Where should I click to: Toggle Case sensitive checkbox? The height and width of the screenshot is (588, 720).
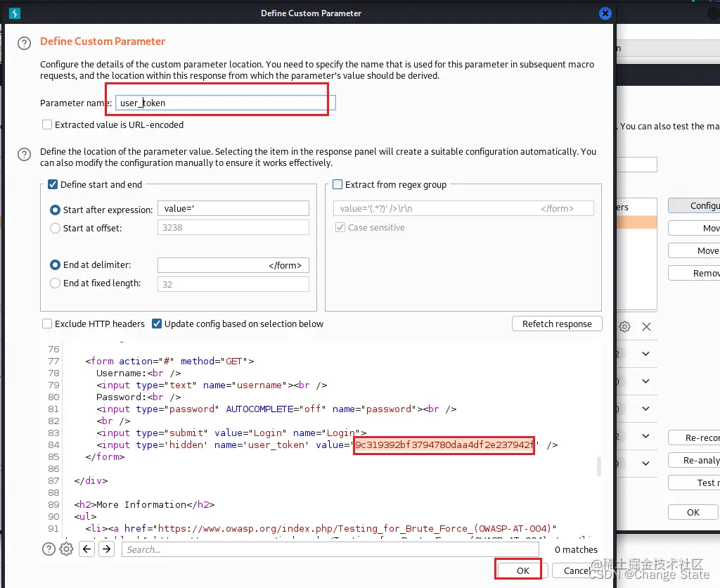coord(340,227)
